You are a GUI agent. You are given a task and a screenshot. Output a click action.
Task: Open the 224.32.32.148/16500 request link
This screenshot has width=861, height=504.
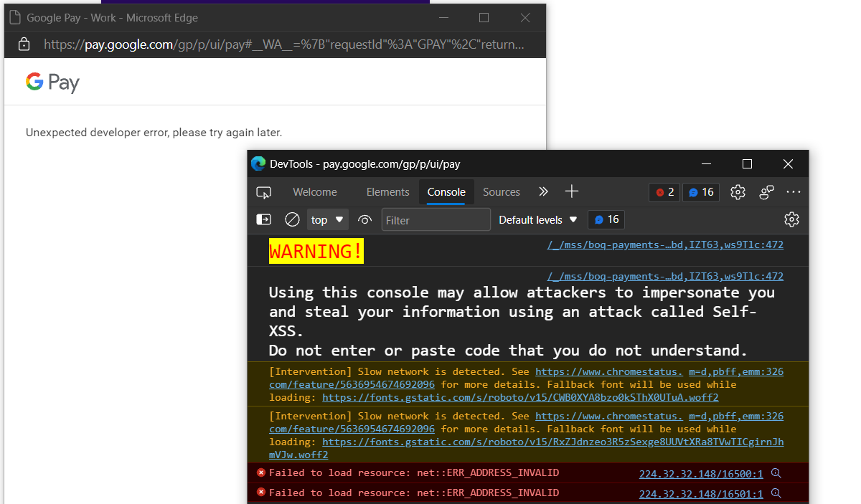[700, 473]
